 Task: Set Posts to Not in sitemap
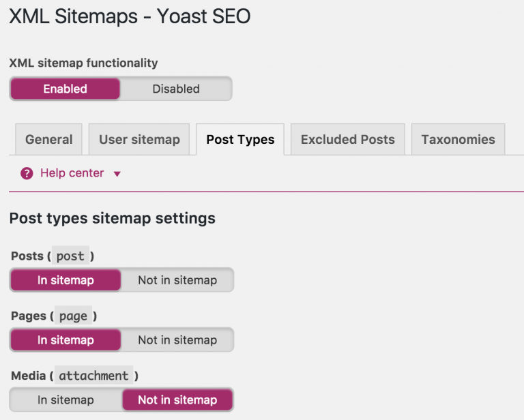[x=177, y=280]
